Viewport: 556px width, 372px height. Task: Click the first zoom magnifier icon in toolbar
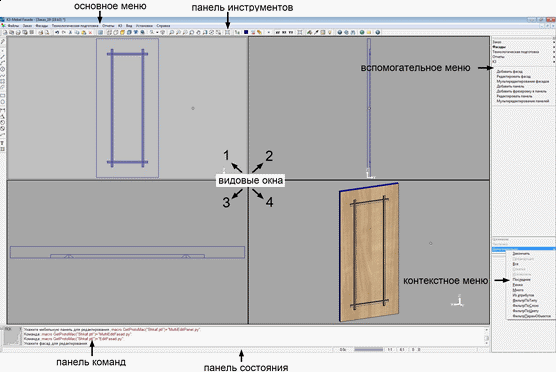152,32
